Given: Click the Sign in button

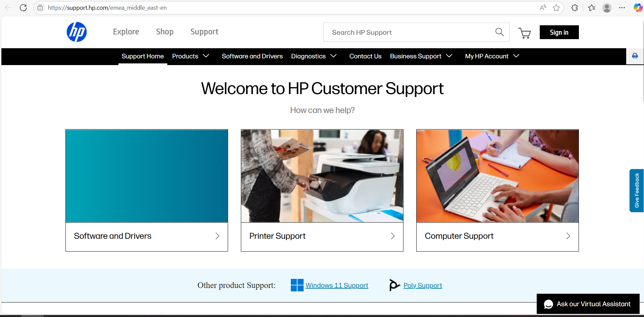Looking at the screenshot, I should [x=559, y=32].
